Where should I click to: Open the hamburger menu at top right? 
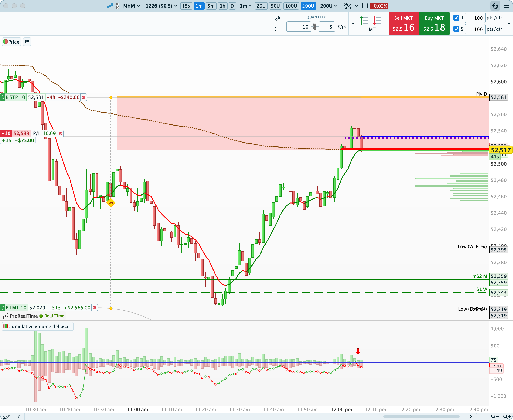pos(506,6)
